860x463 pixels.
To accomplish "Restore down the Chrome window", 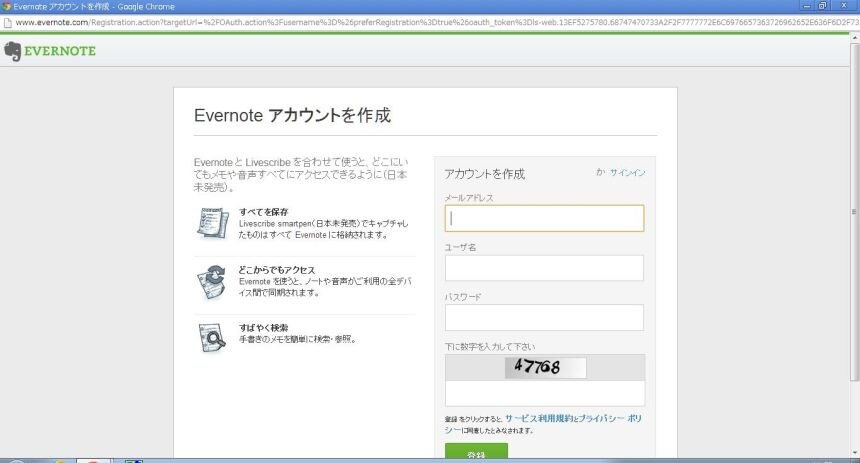I will pyautogui.click(x=823, y=6).
